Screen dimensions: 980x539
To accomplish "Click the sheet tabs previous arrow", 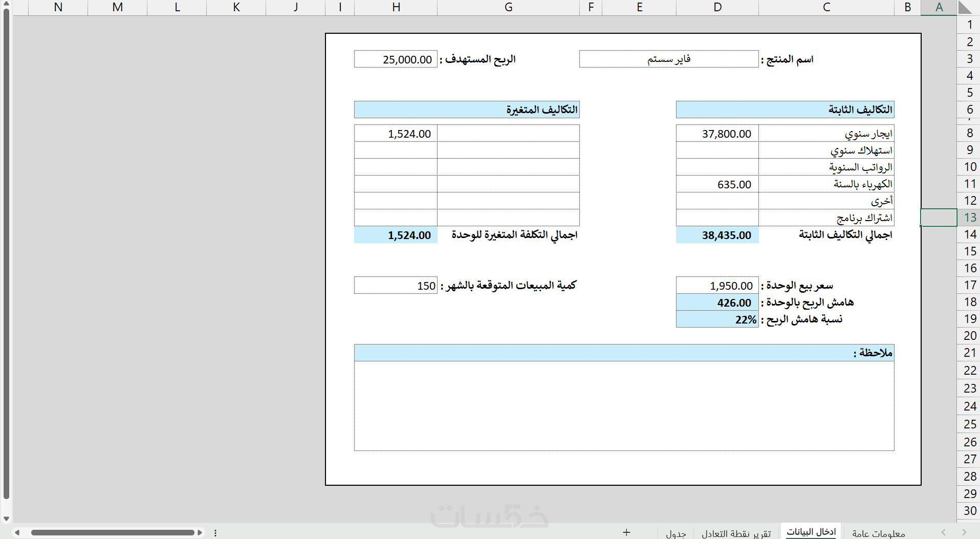I will [x=944, y=532].
